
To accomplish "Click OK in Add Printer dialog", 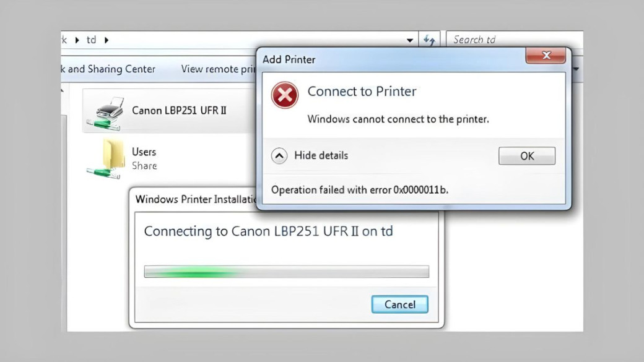I will tap(527, 156).
